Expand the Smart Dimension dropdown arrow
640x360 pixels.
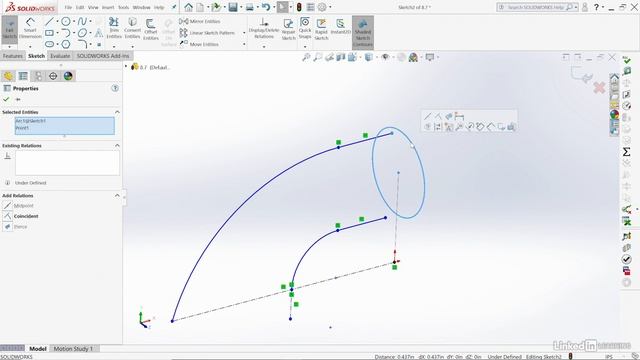tap(30, 46)
